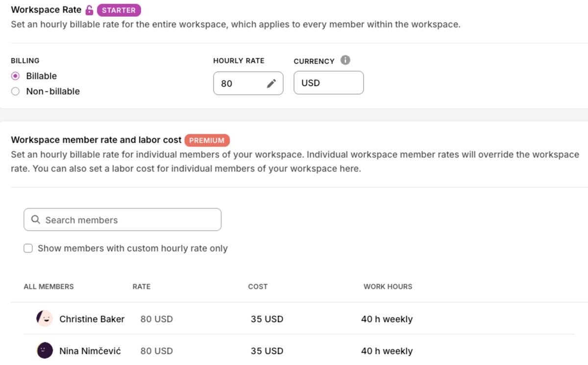Image resolution: width=588 pixels, height=365 pixels.
Task: Select Nina Nimčević's name
Action: [x=92, y=350]
